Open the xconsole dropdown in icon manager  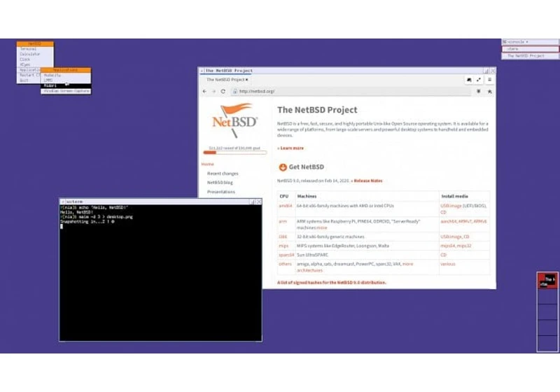click(530, 42)
